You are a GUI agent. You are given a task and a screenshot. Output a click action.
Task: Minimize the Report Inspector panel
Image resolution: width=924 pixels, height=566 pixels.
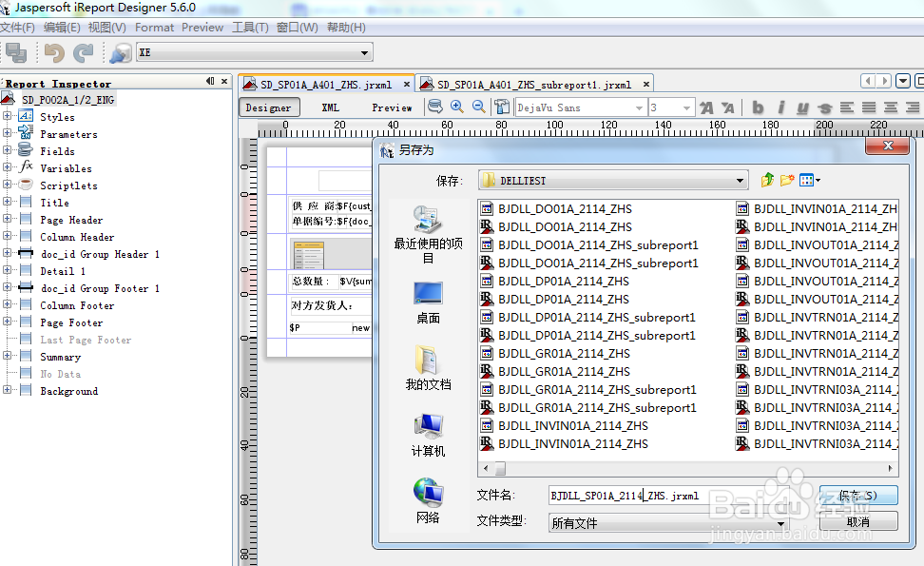click(210, 82)
